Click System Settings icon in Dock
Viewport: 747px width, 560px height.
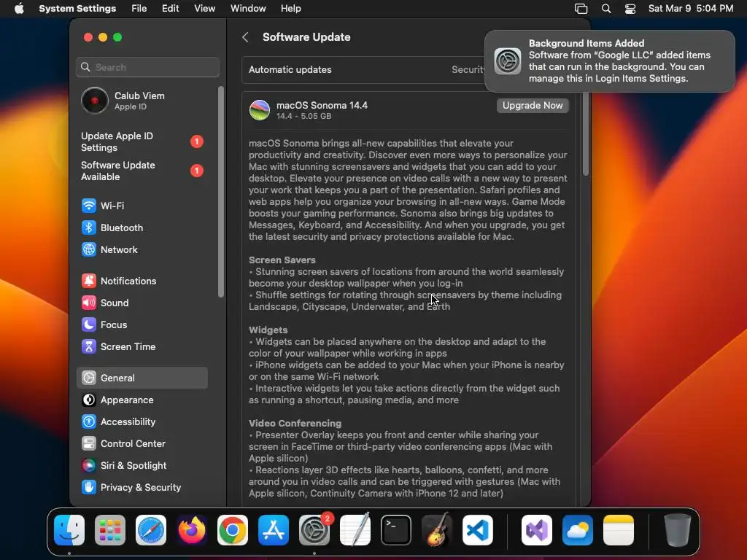click(314, 530)
